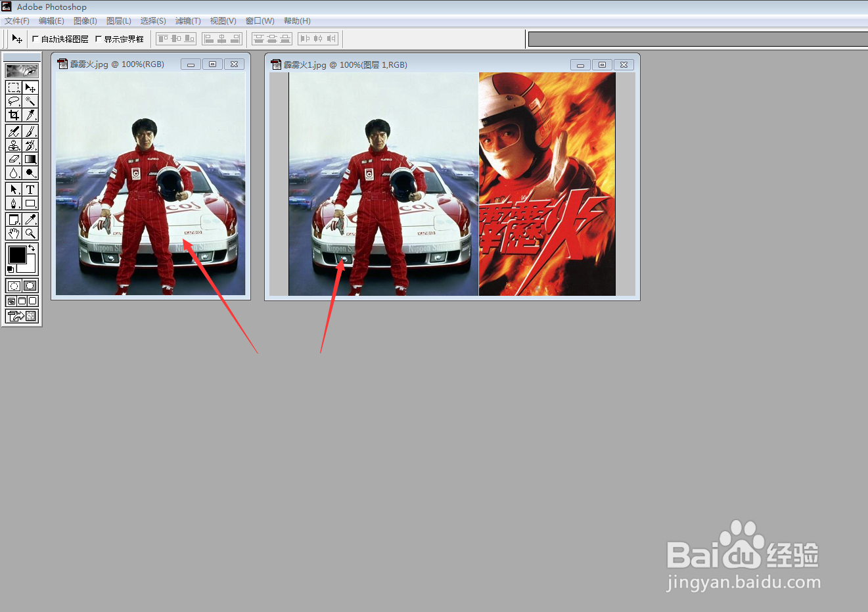Click Distribute Right Edges button
The image size is (868, 612).
(x=331, y=39)
